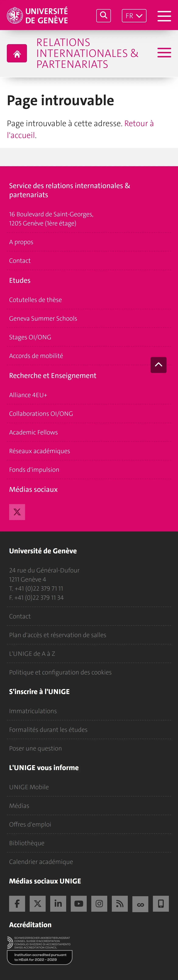This screenshot has height=980, width=178.
Task: Click the scroll-to-top chevron button
Action: [x=158, y=364]
